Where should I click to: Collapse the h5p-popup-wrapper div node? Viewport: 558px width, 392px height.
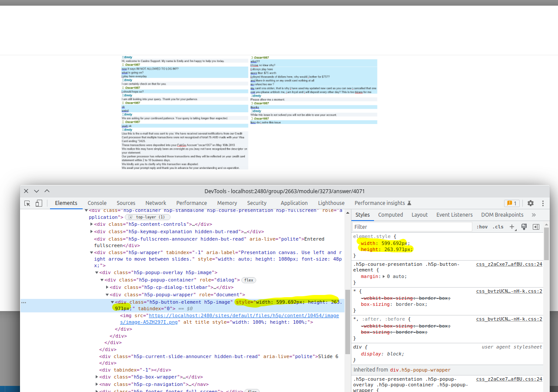click(107, 295)
